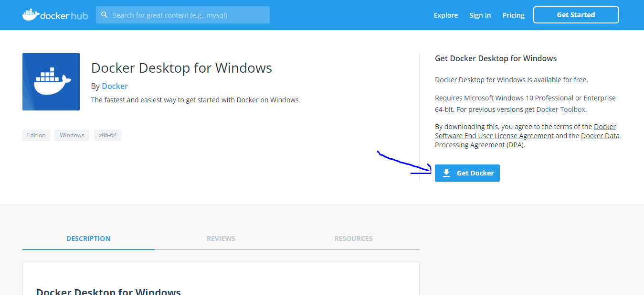Image resolution: width=644 pixels, height=295 pixels.
Task: Open the Docker Software End User License Agreement
Action: point(494,136)
